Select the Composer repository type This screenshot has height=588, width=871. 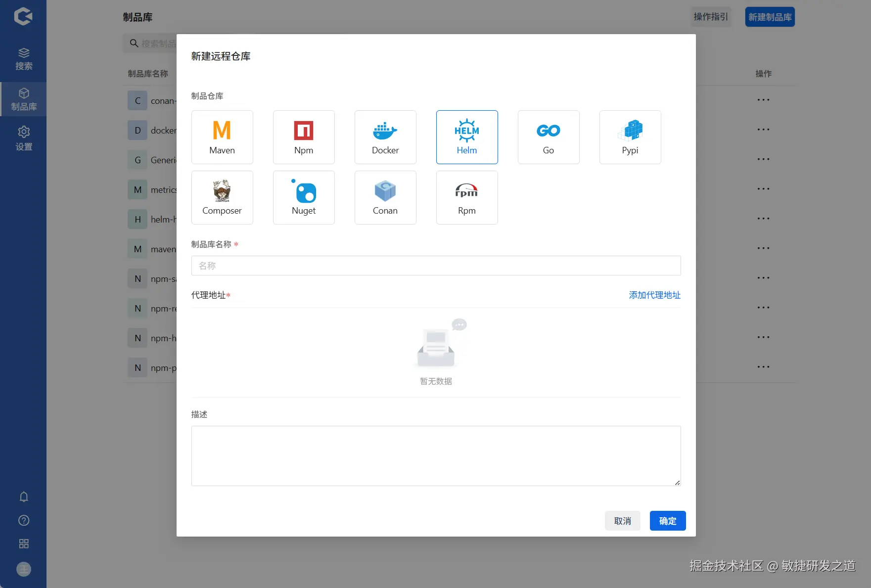[x=222, y=197]
